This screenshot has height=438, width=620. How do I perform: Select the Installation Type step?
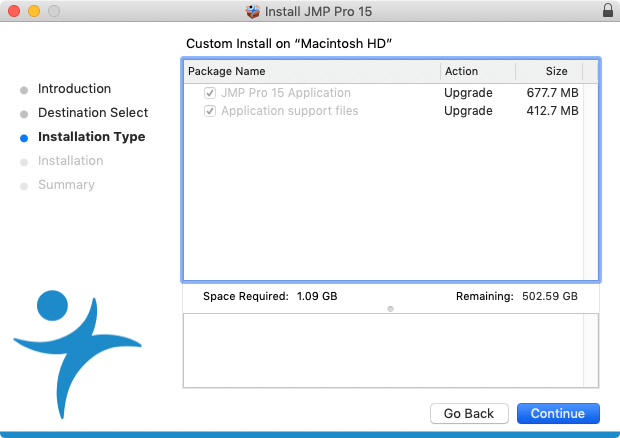coord(92,137)
